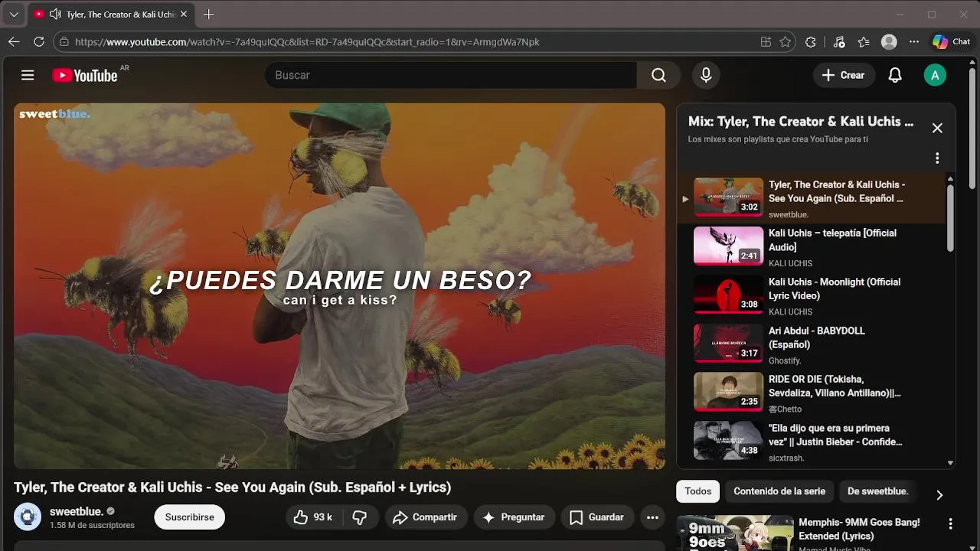
Task: Open YouTube notifications bell
Action: pos(894,75)
